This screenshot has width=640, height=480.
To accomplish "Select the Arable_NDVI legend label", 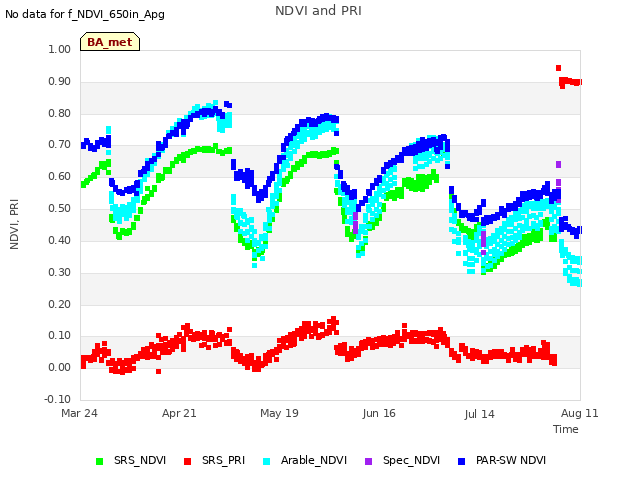I will tap(314, 460).
